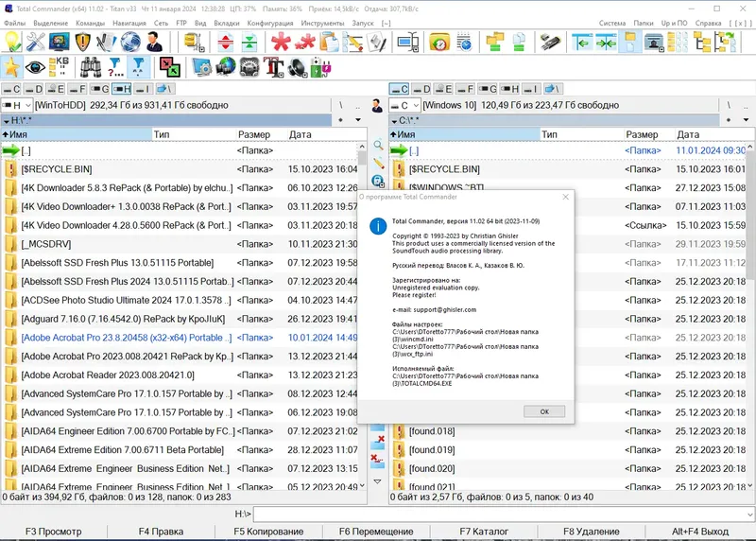
Task: Click the businessman user icon
Action: tap(154, 42)
